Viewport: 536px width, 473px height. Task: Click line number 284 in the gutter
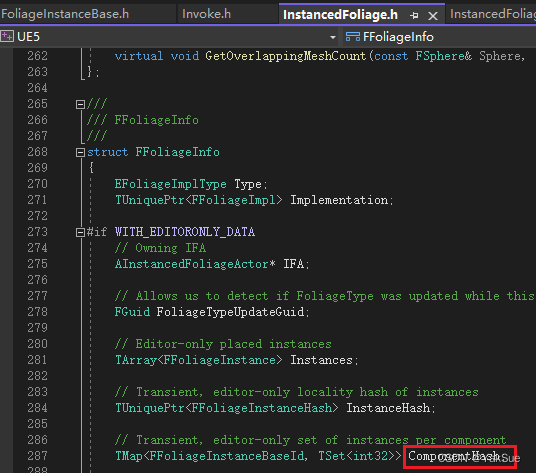click(37, 408)
